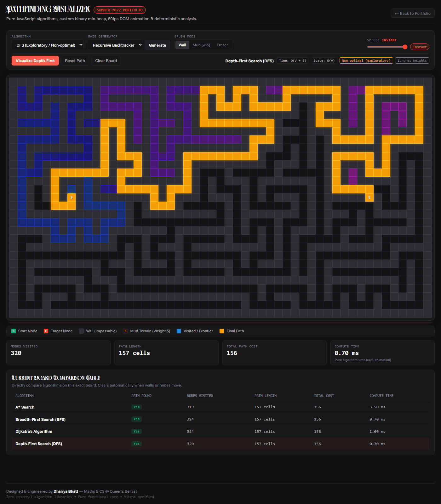
Task: Click the Dhairya Bhatt name in footer
Action: pos(66,491)
